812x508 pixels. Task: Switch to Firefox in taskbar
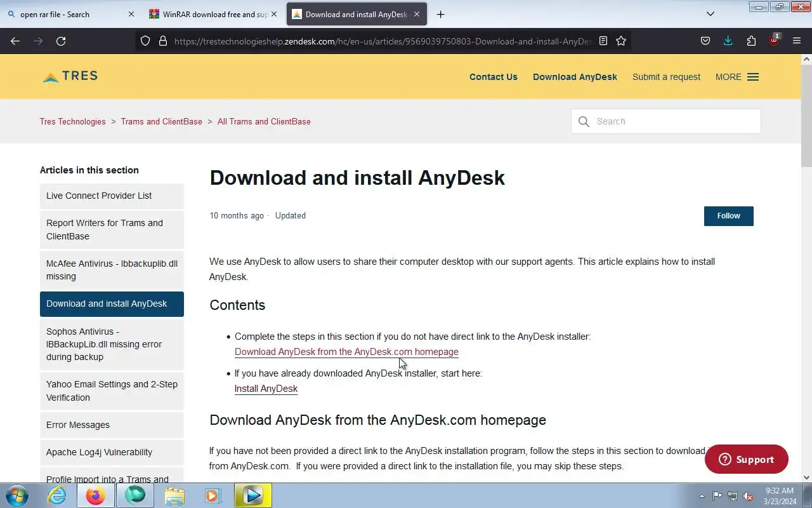click(96, 495)
